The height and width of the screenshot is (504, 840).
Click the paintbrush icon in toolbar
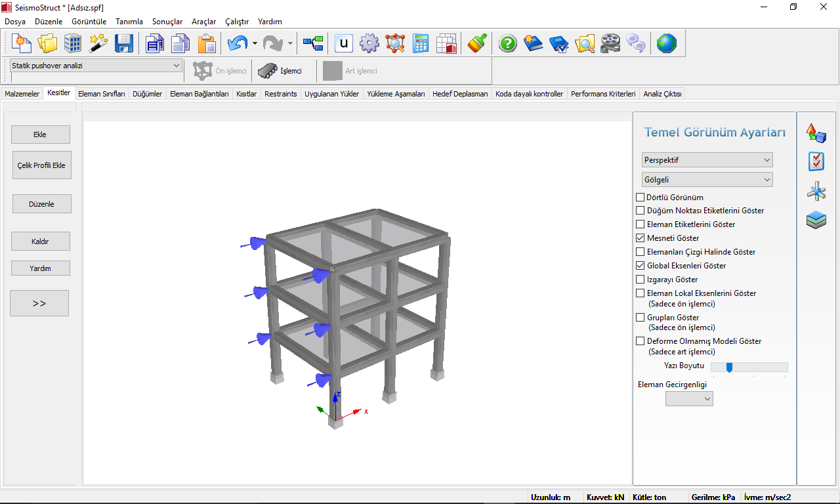coord(477,44)
